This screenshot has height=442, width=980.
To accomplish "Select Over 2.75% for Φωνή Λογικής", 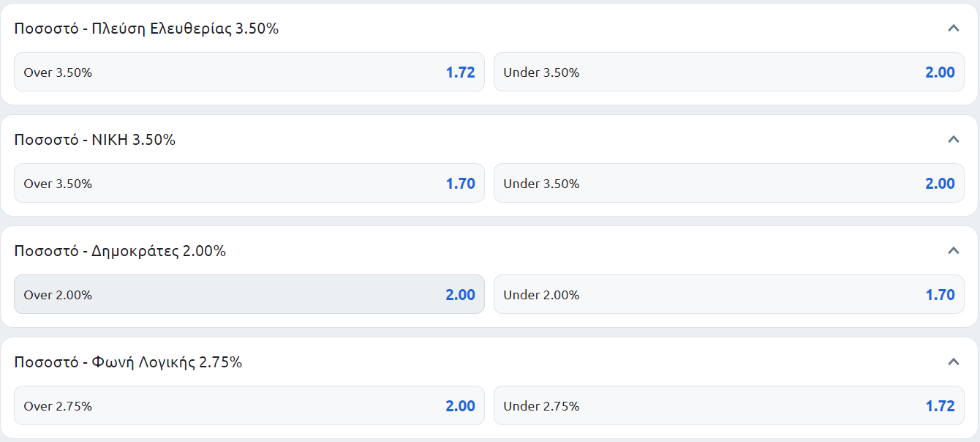I will pyautogui.click(x=249, y=405).
